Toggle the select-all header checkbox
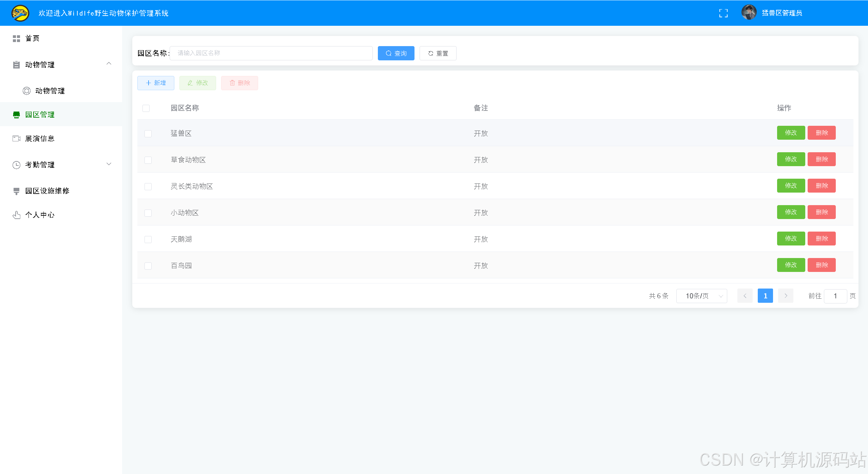 (146, 108)
